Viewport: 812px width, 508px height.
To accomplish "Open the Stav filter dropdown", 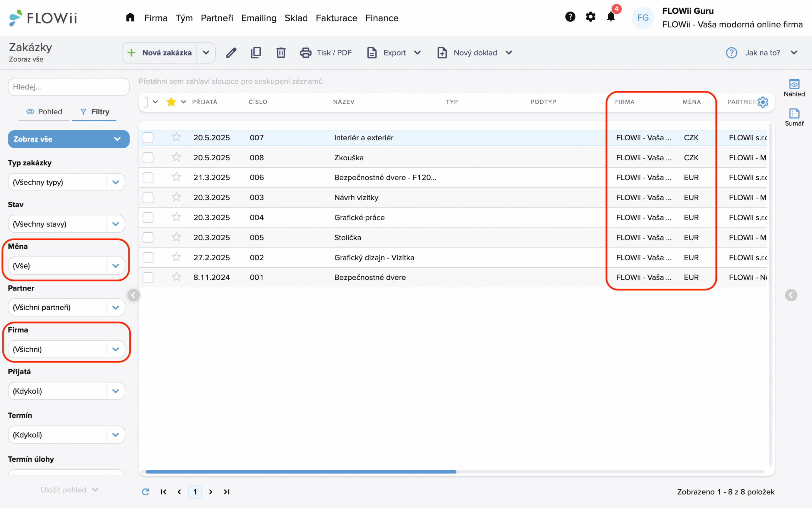I will pos(66,224).
